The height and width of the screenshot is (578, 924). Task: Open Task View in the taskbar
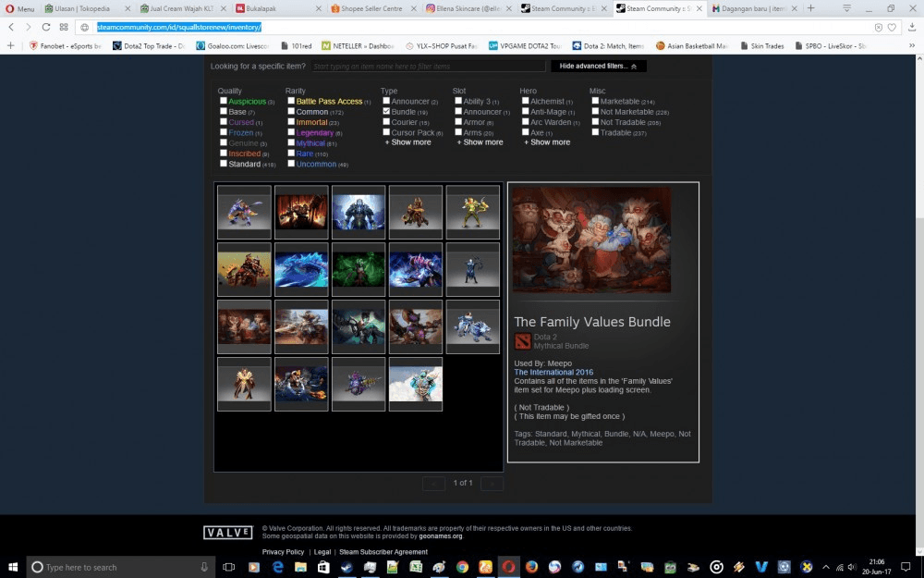(228, 567)
